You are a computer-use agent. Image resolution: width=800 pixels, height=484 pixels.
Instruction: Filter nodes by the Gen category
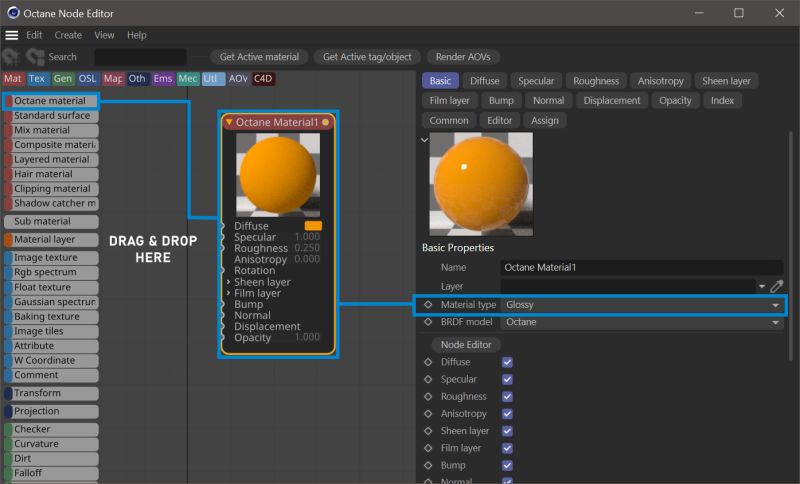pos(62,79)
